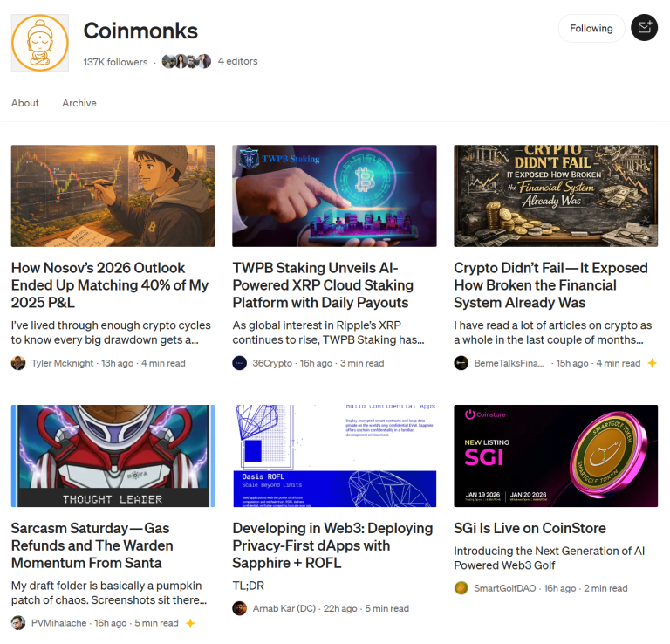Open the Coinmonks publication title link
Viewport: 670px width, 644px height.
click(x=140, y=31)
